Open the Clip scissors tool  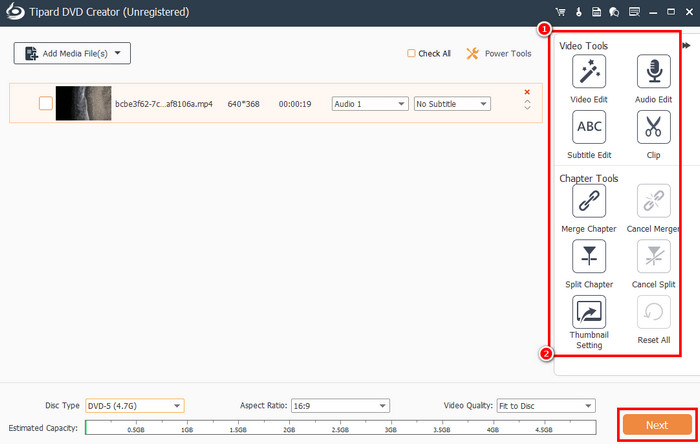[654, 127]
